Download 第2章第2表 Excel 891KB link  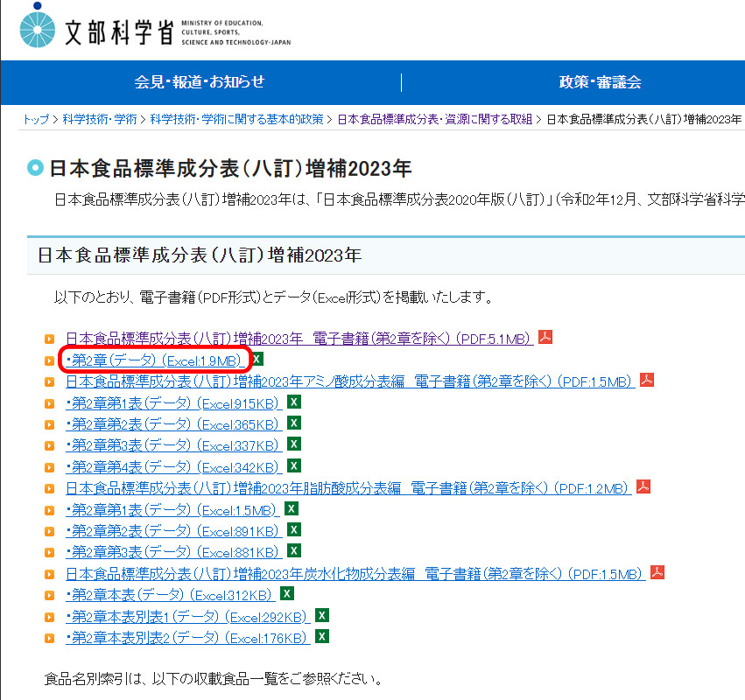(x=174, y=531)
